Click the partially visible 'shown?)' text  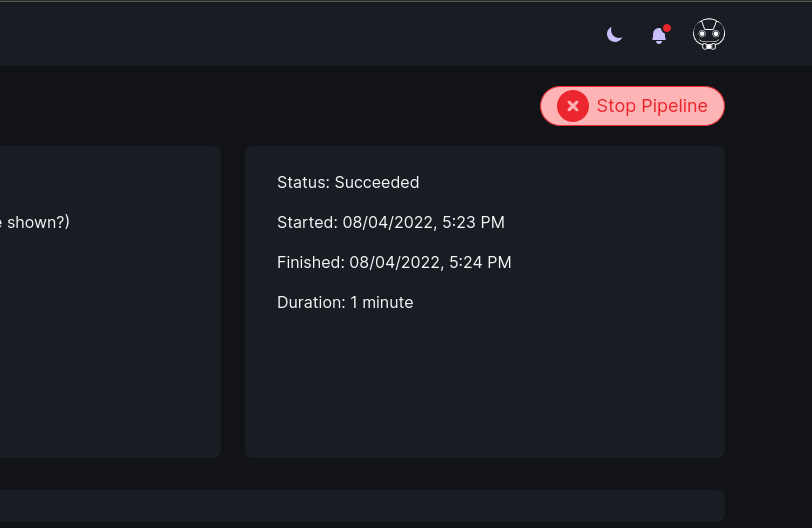click(x=37, y=222)
